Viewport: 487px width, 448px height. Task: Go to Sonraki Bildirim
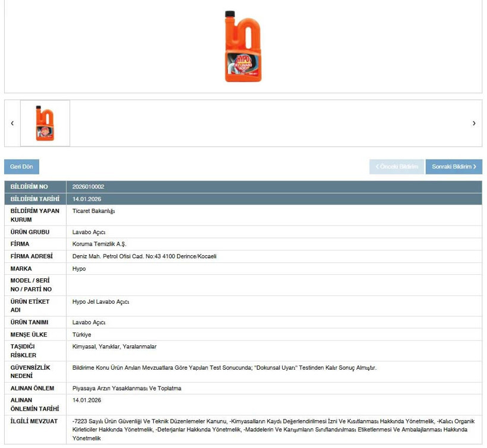[x=454, y=167]
